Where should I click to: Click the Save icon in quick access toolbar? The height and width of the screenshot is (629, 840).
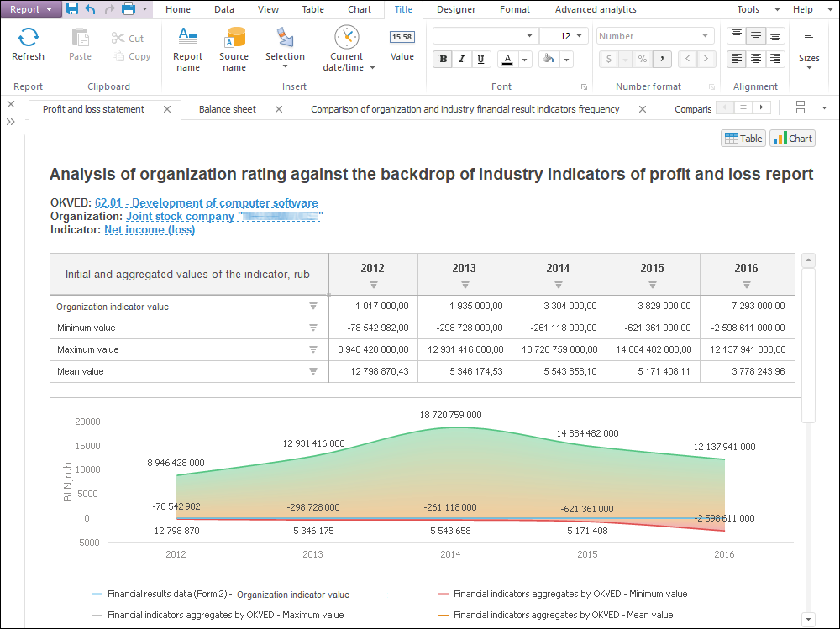tap(72, 9)
